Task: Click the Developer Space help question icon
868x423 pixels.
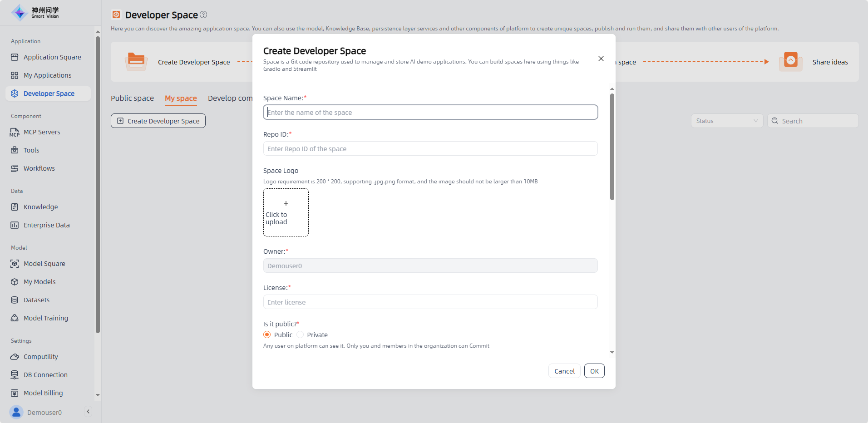Action: point(203,15)
